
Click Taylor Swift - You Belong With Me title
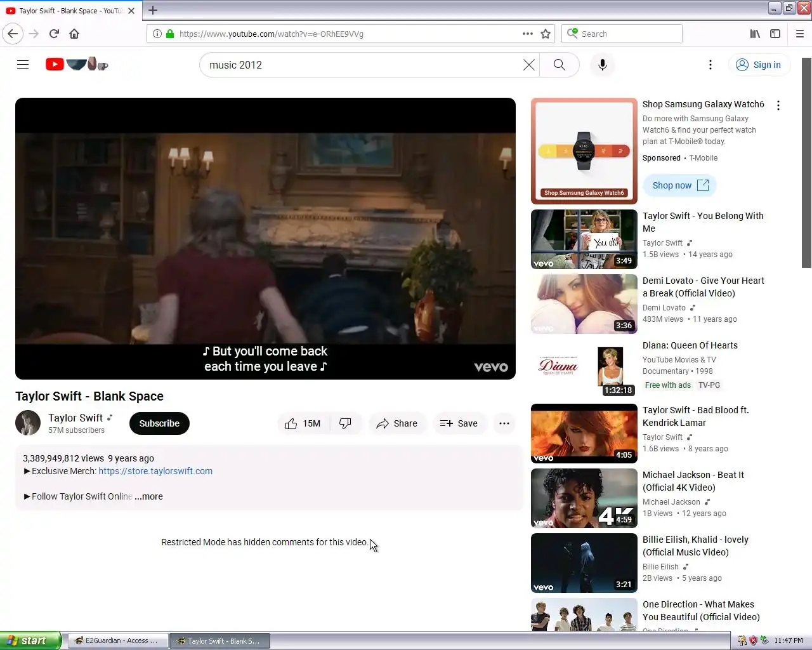[x=703, y=222]
